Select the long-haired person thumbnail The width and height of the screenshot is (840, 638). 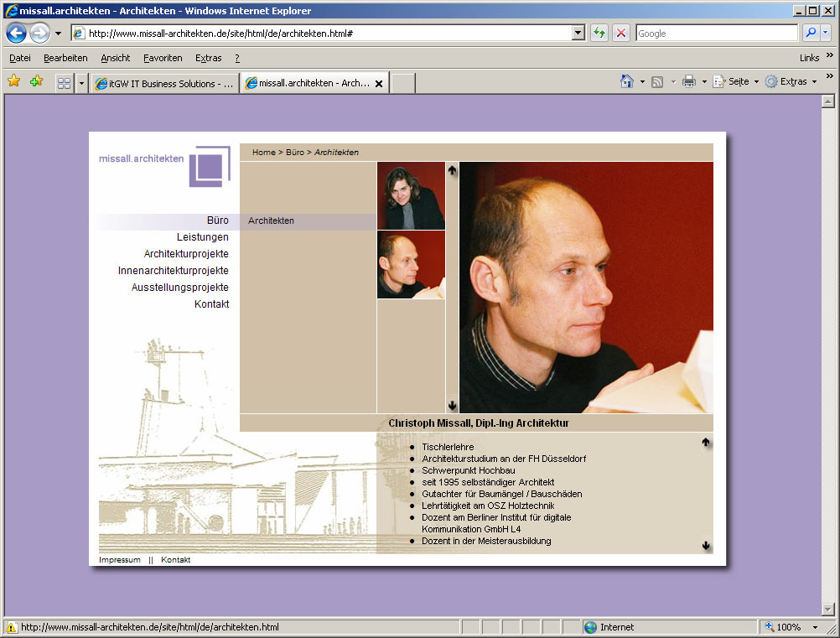[411, 195]
